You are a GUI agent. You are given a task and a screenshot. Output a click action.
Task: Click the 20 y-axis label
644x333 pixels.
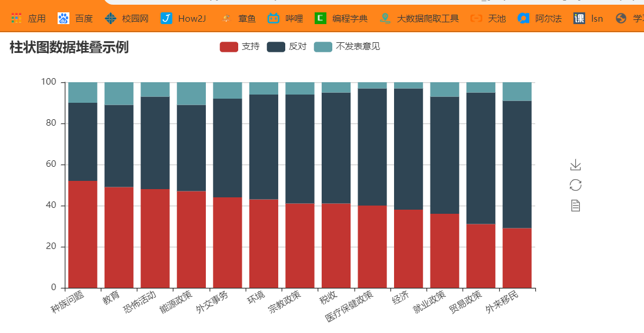[x=51, y=247]
